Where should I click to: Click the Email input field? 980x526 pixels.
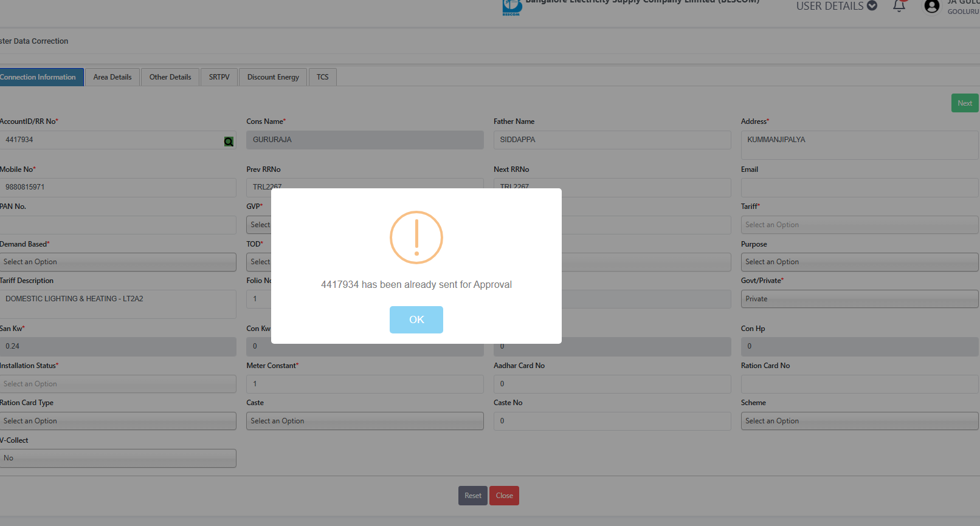(860, 187)
